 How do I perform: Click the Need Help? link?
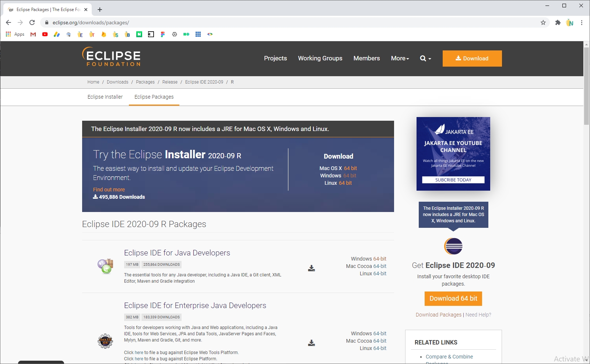click(478, 315)
